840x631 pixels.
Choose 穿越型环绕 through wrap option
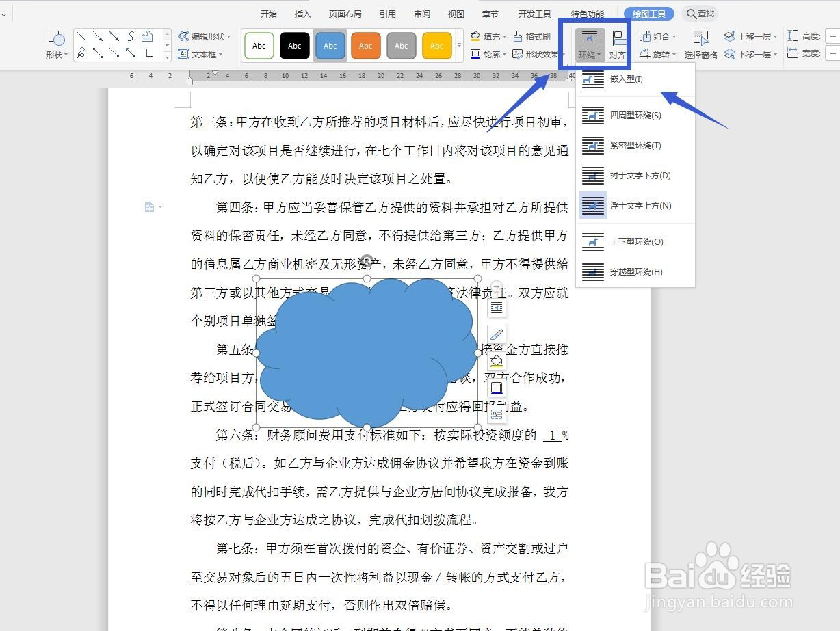(x=635, y=272)
